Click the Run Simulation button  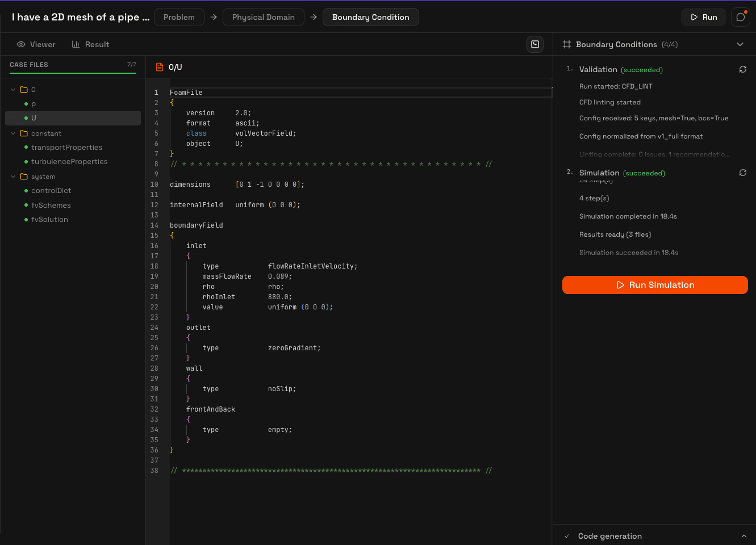coord(654,285)
